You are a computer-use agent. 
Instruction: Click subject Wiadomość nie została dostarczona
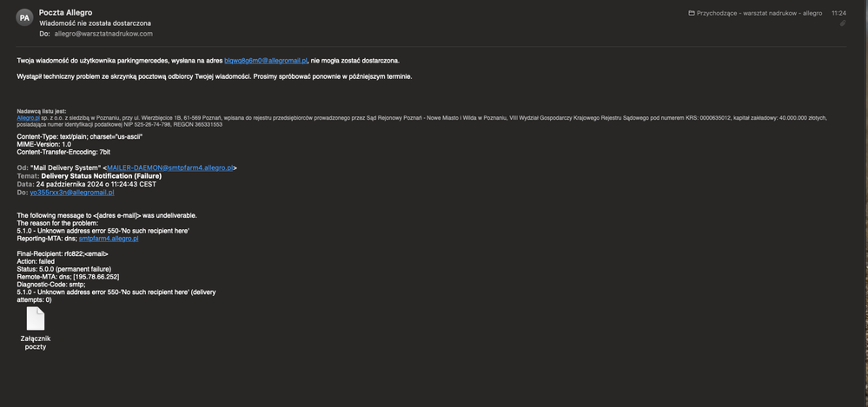click(x=96, y=23)
